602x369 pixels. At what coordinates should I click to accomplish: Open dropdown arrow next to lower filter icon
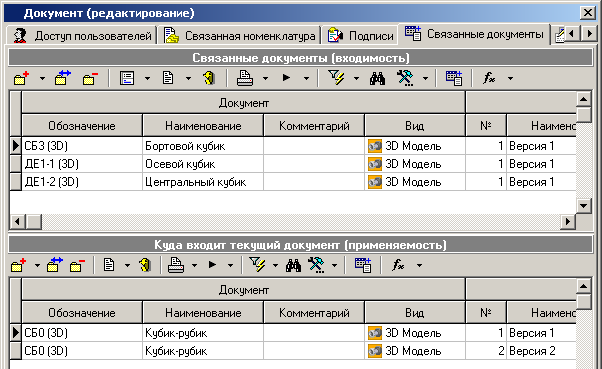tap(275, 265)
